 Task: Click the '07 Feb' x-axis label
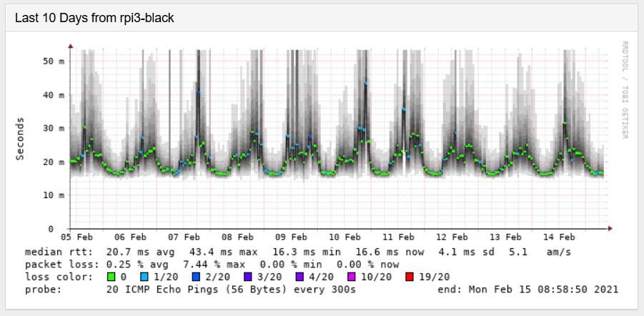184,237
